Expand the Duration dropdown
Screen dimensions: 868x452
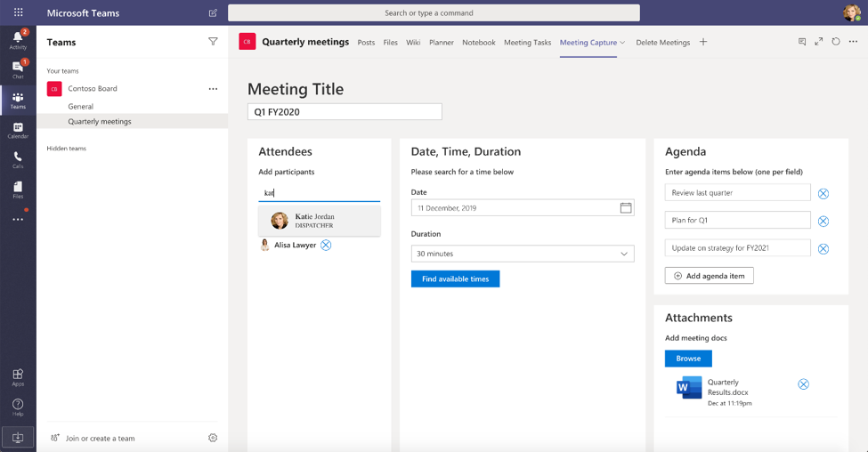click(x=624, y=254)
